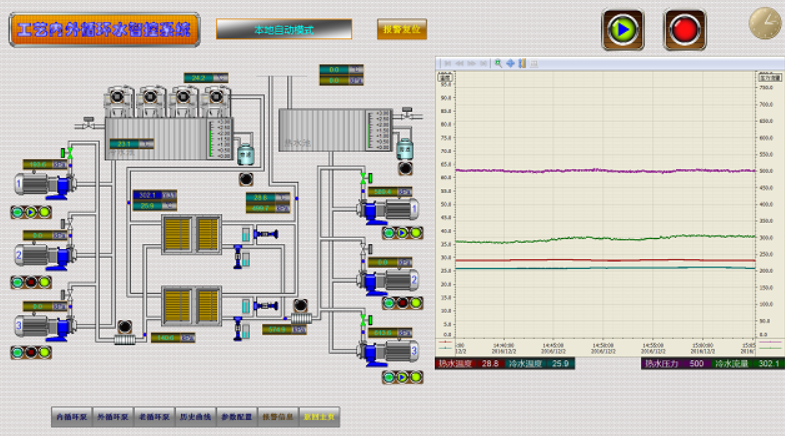Open the 内循环泵 page

tap(71, 417)
